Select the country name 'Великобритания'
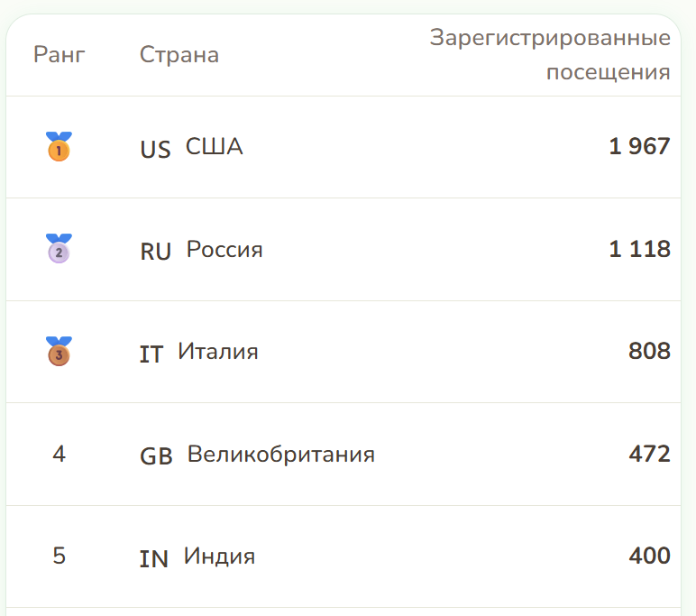The height and width of the screenshot is (616, 696). 281,454
